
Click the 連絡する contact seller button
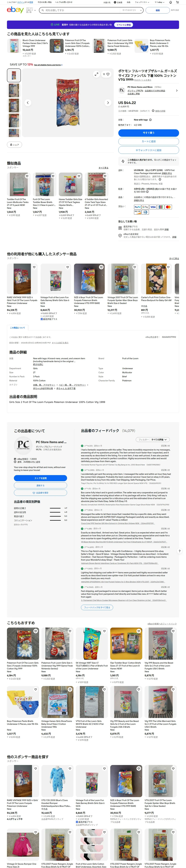[x=41, y=485]
